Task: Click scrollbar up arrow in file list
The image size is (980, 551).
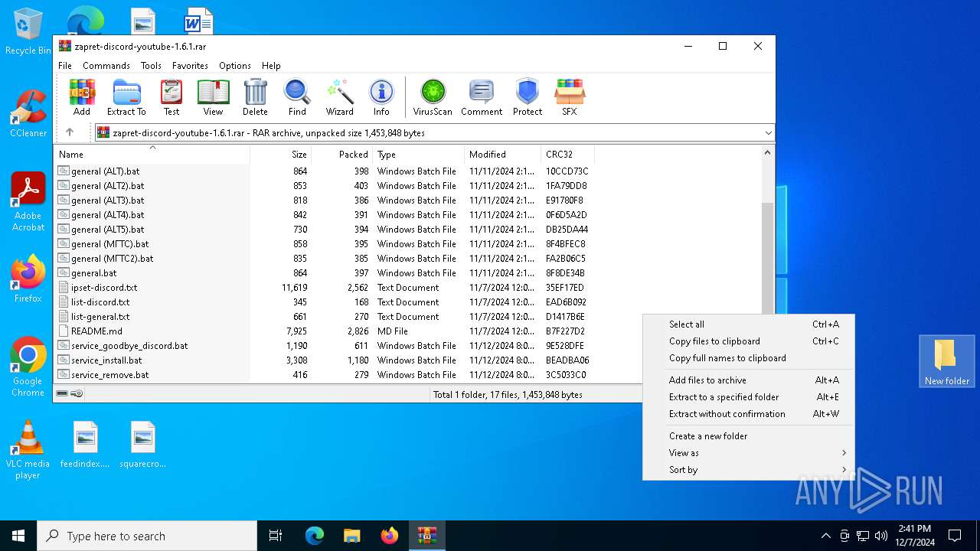Action: (768, 152)
